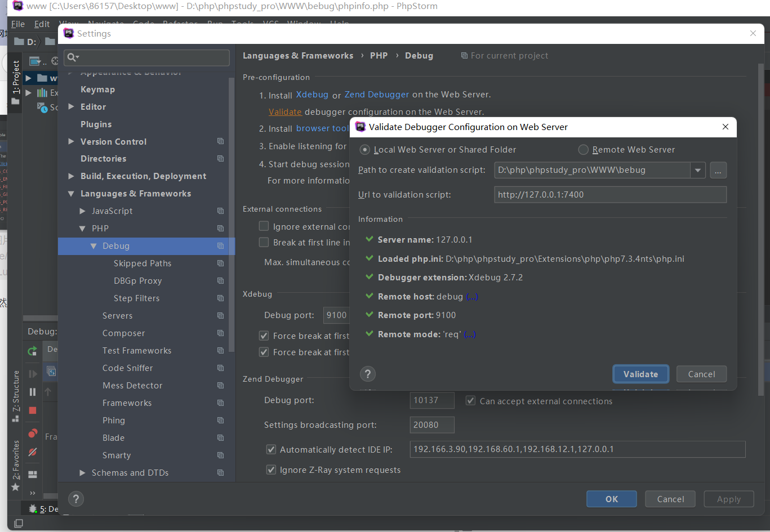Toggle Automatically detect IDE IP checkbox
This screenshot has width=770, height=532.
[271, 449]
